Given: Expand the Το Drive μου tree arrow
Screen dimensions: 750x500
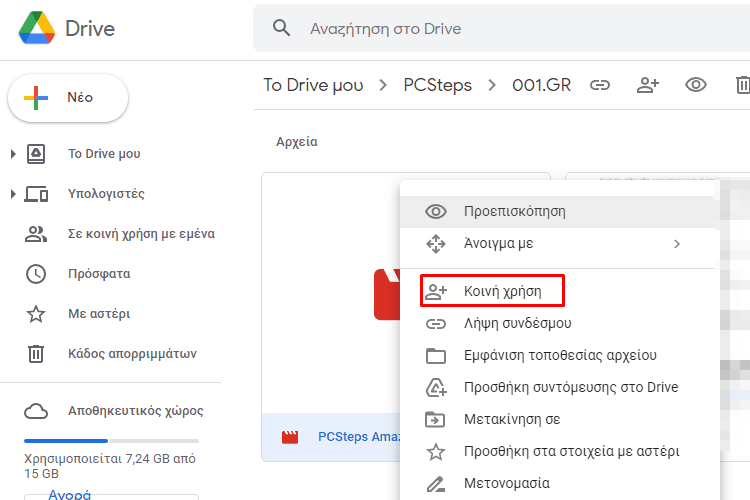Looking at the screenshot, I should (x=13, y=154).
